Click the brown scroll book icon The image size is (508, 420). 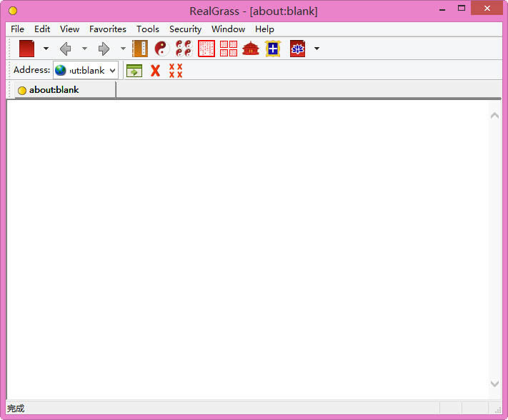tap(140, 49)
